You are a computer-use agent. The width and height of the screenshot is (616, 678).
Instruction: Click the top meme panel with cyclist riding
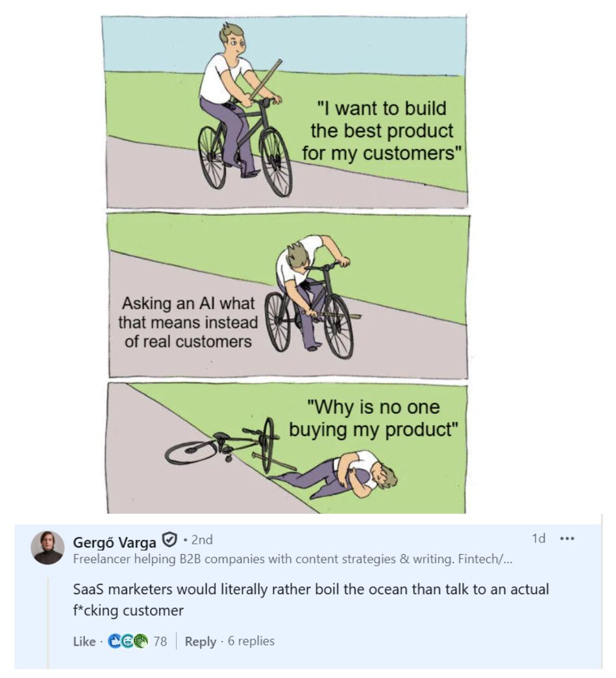click(x=284, y=112)
